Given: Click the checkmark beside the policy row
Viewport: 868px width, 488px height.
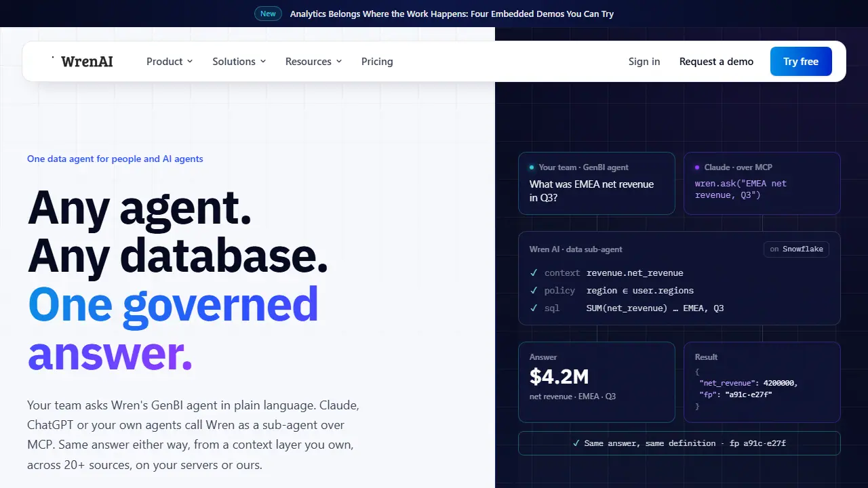Looking at the screenshot, I should coord(534,291).
